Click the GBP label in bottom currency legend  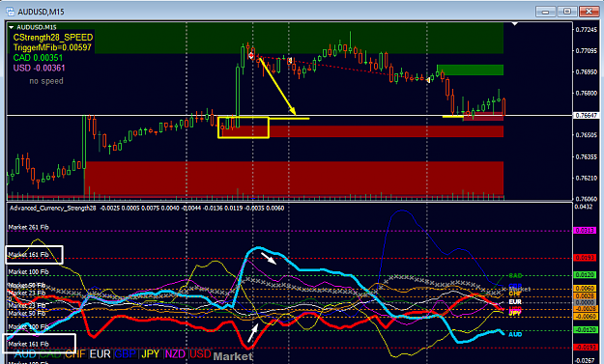click(x=126, y=354)
